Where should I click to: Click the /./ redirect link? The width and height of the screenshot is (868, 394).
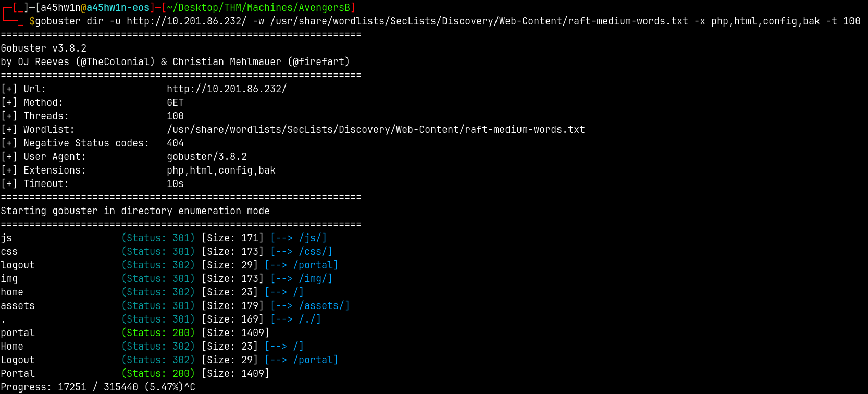pyautogui.click(x=309, y=319)
